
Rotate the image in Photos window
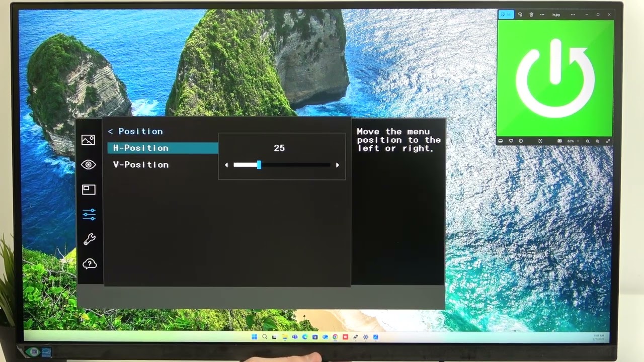tap(520, 15)
